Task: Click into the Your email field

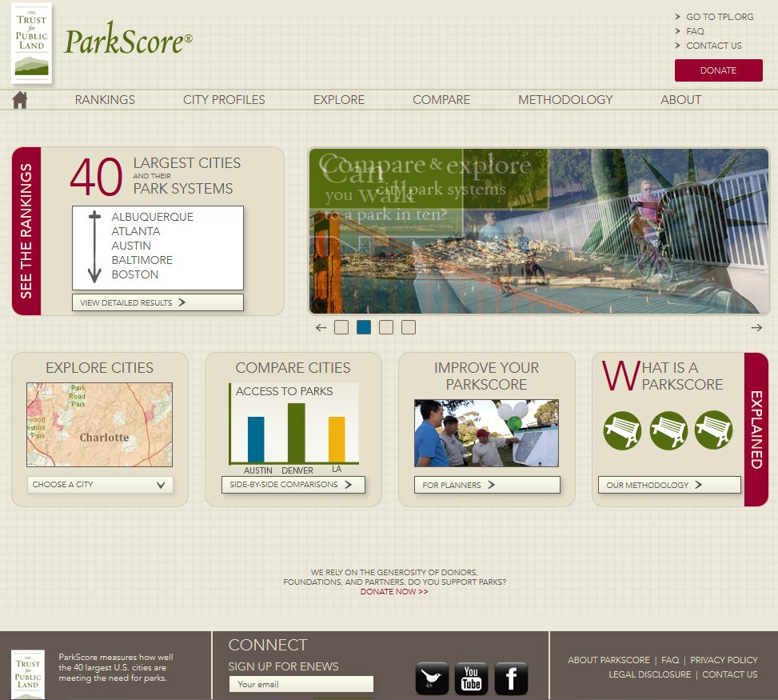Action: (301, 684)
